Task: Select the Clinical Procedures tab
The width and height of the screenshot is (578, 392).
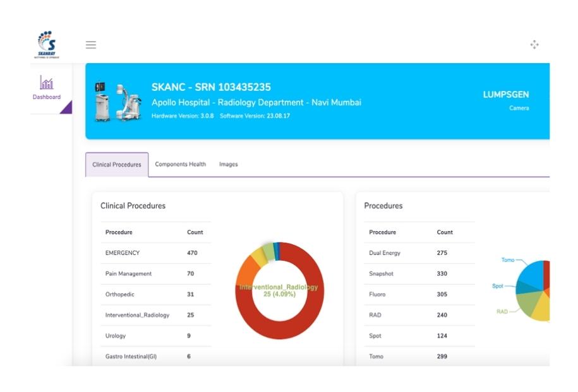Action: 117,165
